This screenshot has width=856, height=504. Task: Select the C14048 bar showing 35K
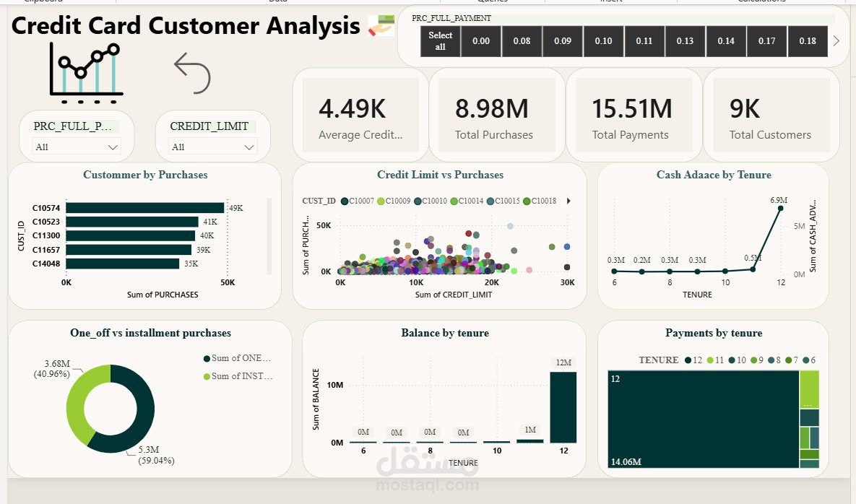(123, 264)
